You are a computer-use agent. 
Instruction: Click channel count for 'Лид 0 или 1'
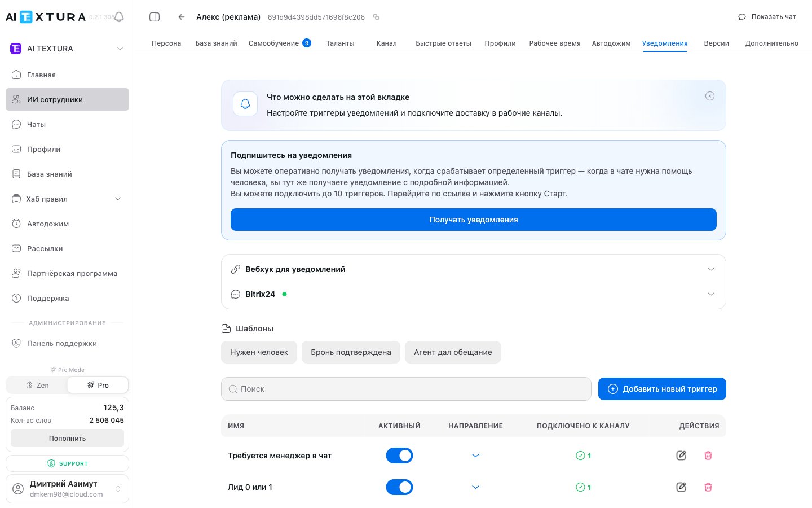(x=583, y=487)
